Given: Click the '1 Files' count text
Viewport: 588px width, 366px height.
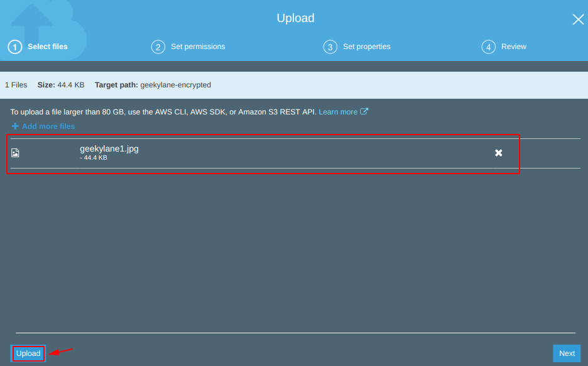Looking at the screenshot, I should [16, 85].
